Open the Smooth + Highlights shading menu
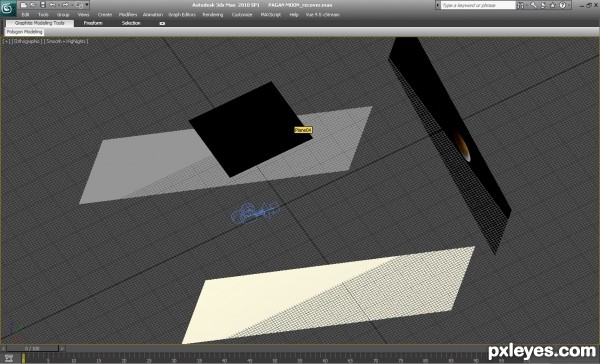Screen dimensions: 600x364 click(x=66, y=41)
